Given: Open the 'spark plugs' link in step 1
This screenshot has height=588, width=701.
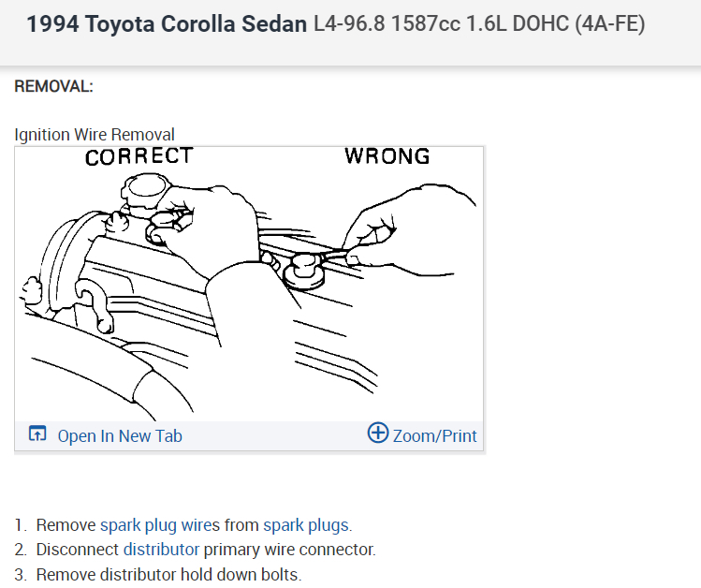Looking at the screenshot, I should [x=306, y=525].
